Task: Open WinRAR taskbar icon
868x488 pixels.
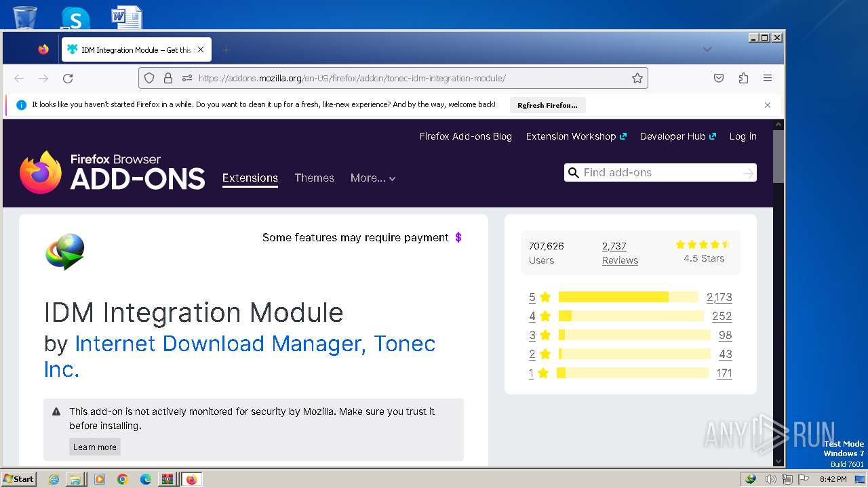Action: 167,479
